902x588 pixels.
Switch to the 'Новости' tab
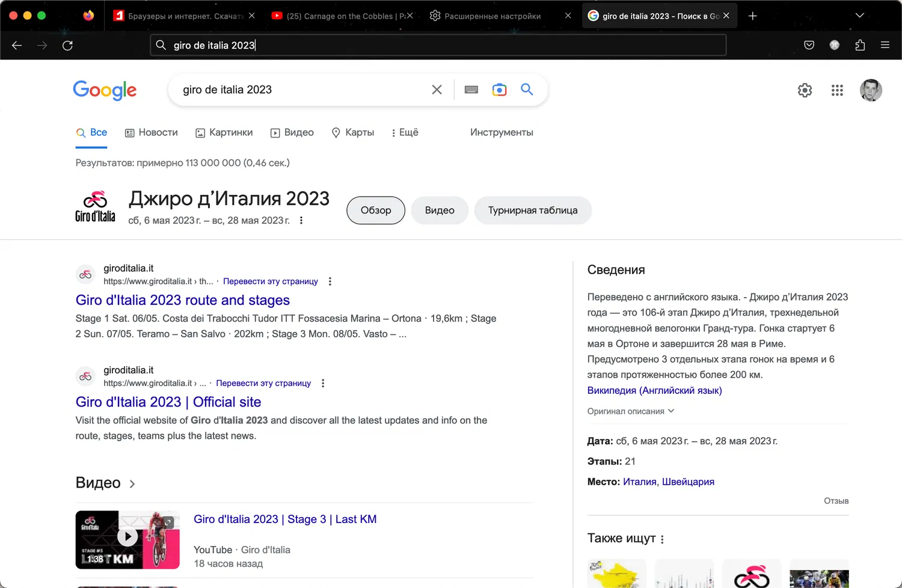click(152, 133)
